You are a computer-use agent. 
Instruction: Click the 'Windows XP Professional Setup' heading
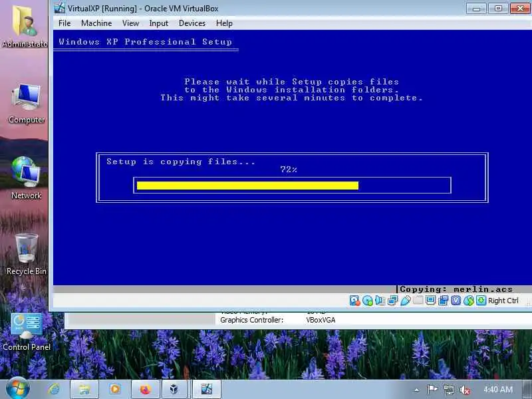pyautogui.click(x=145, y=42)
